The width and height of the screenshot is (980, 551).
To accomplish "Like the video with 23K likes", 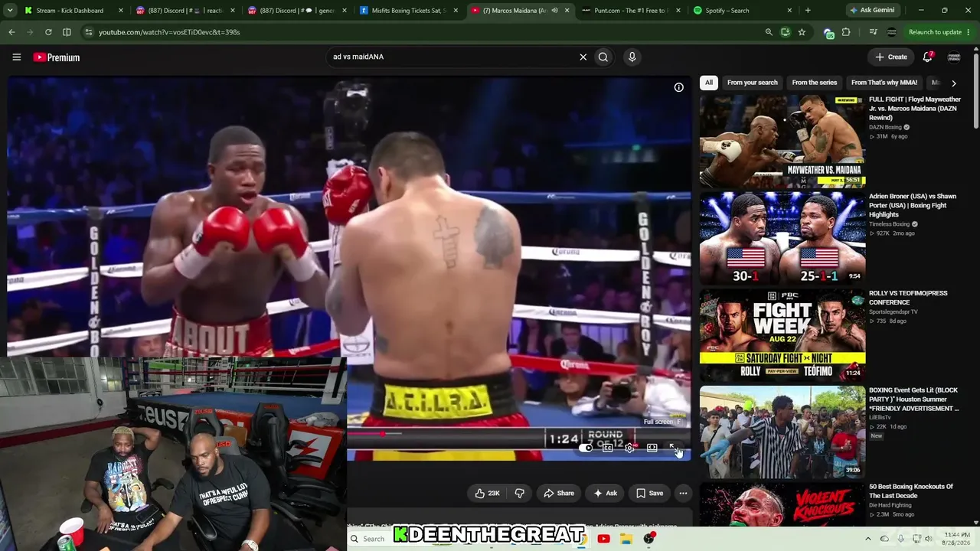I will [488, 494].
